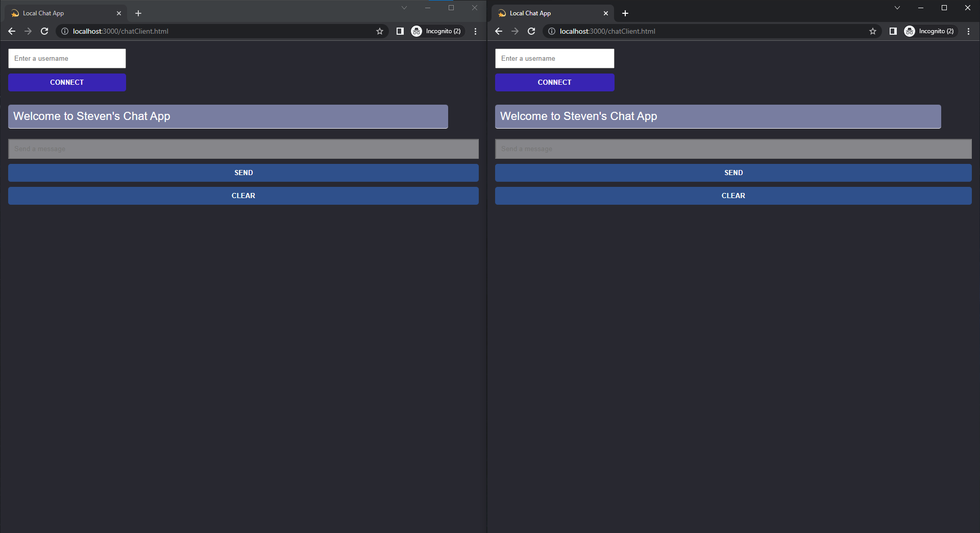Click the SEND button in the right window

(733, 173)
